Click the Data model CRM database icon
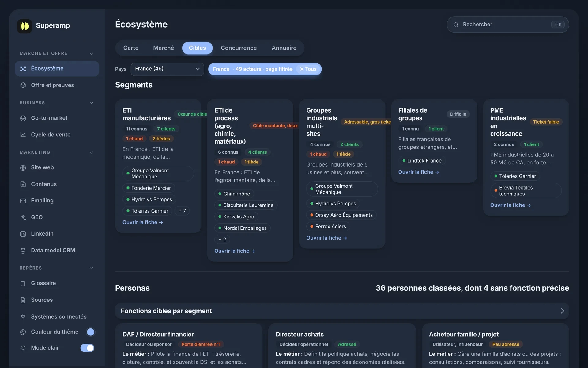Image resolution: width=588 pixels, height=368 pixels. point(23,251)
